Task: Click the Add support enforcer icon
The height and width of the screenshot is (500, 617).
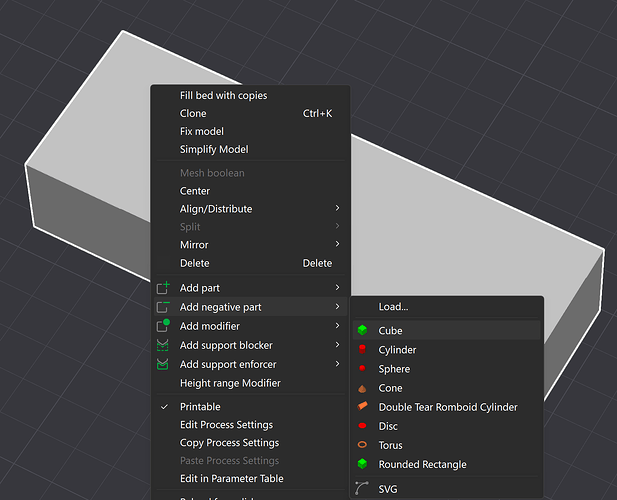Action: 163,364
